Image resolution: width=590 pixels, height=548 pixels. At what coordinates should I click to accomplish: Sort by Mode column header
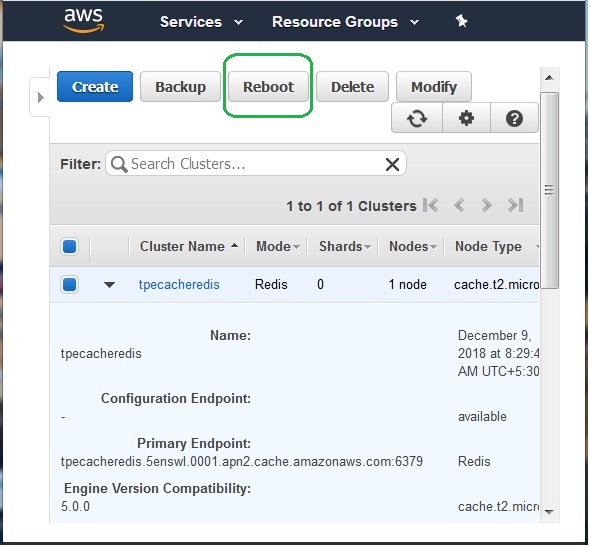278,247
